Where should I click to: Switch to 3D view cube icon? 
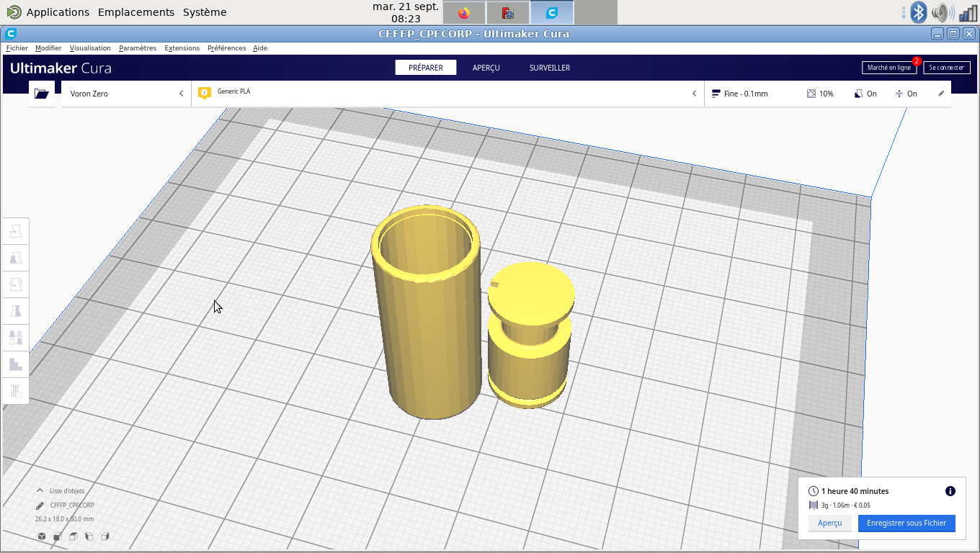(42, 536)
